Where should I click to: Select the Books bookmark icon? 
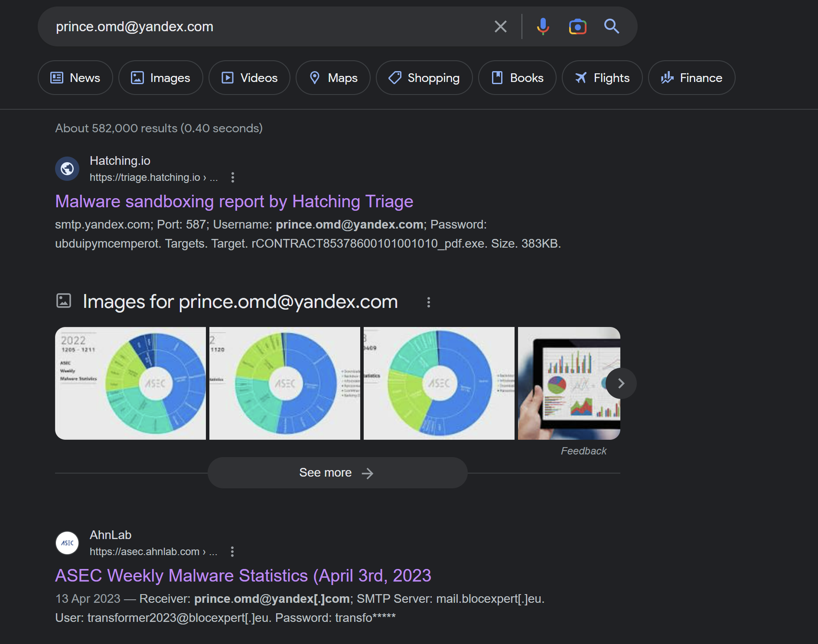[497, 78]
